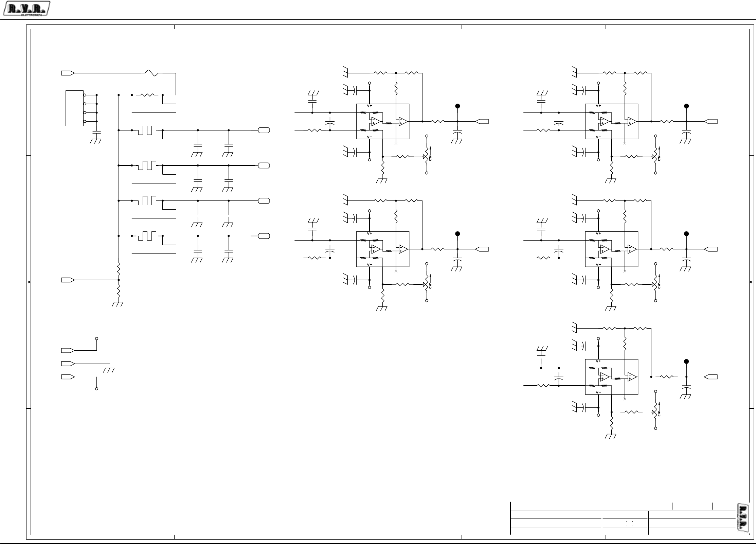Click the input port feeding the fuse line

(x=68, y=73)
